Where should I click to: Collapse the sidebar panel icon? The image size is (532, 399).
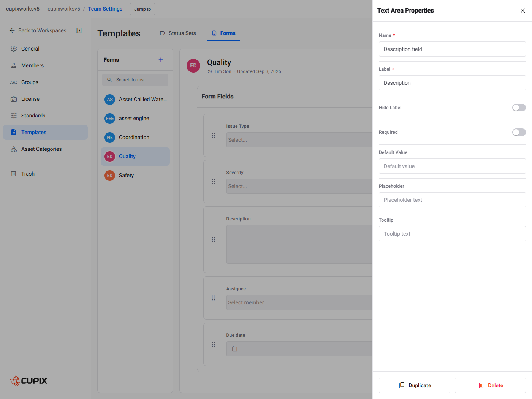point(79,30)
